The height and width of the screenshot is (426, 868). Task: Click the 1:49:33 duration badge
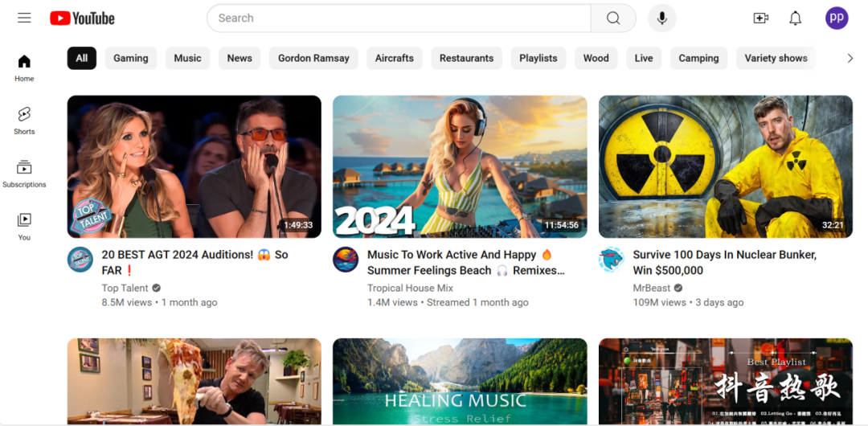[298, 225]
